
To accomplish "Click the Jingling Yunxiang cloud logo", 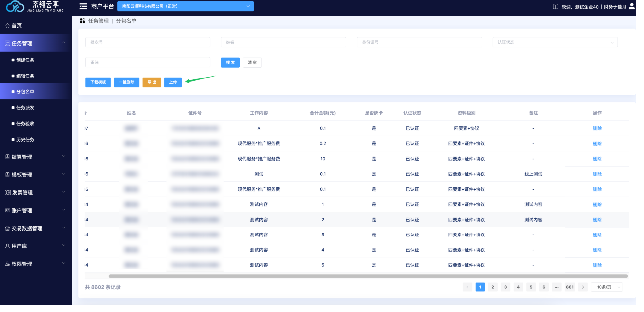I will click(x=15, y=6).
